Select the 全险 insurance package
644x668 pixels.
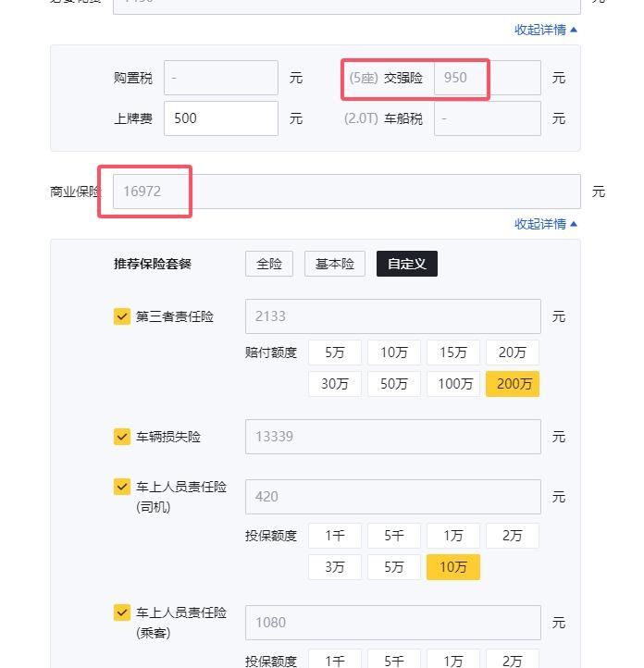269,264
